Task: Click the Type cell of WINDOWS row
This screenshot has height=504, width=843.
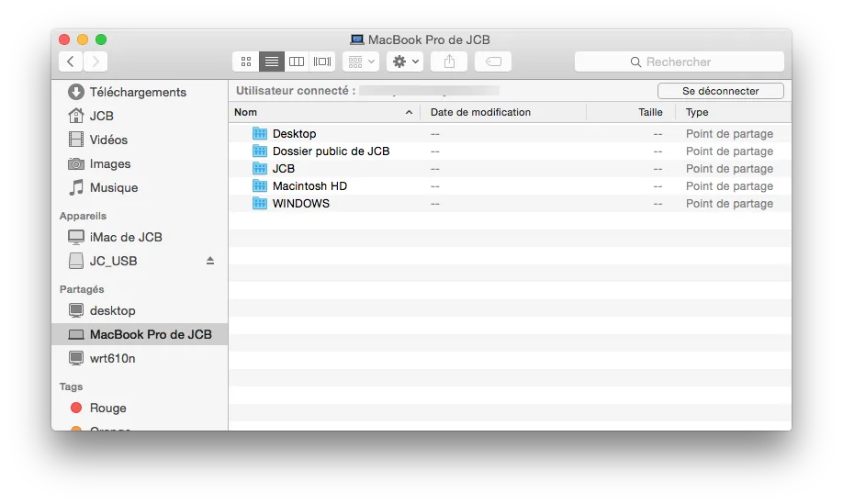Action: click(x=729, y=204)
